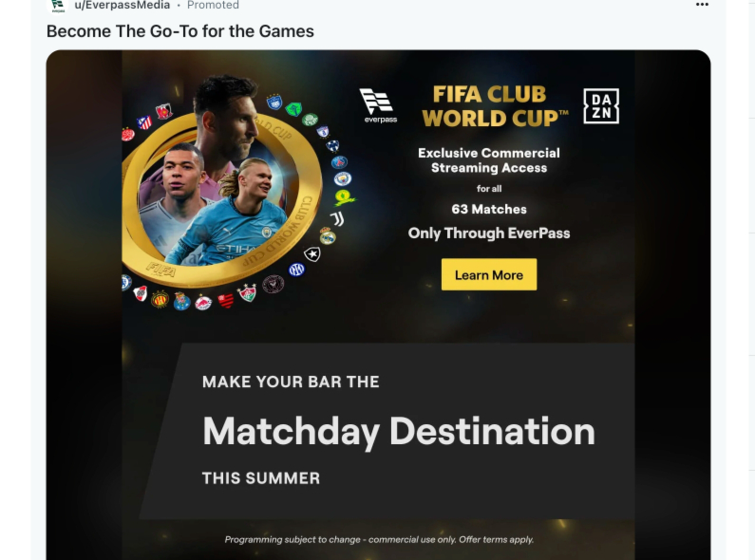Click the DAZN logo box
Image resolution: width=755 pixels, height=560 pixels.
tap(601, 106)
